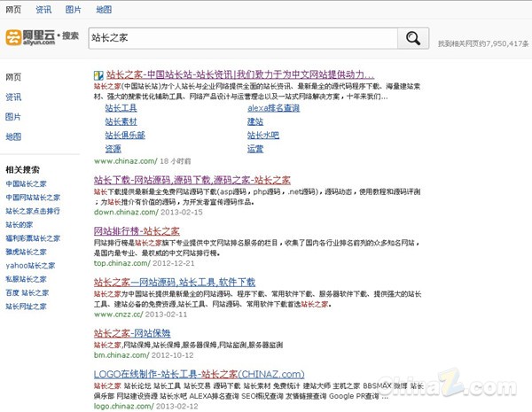Click related search 站长之家点击排行

click(33, 211)
